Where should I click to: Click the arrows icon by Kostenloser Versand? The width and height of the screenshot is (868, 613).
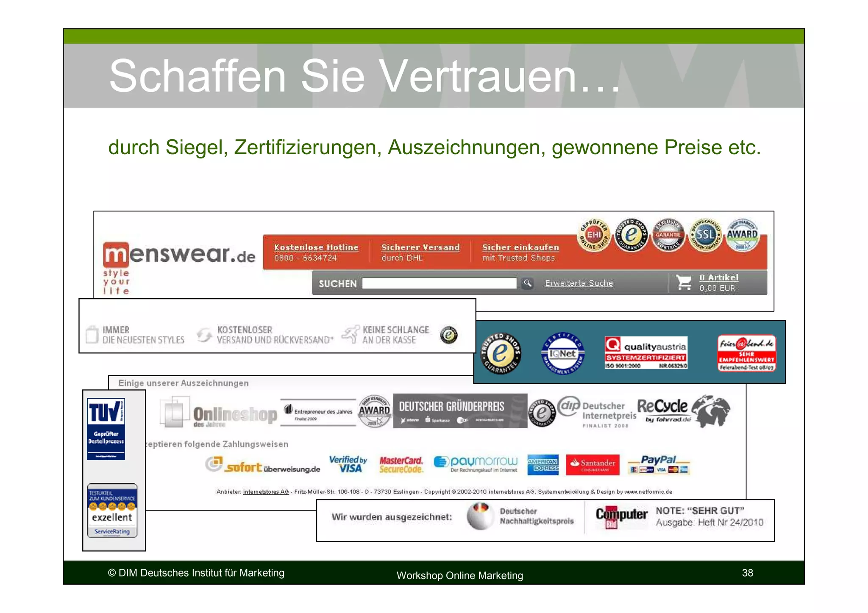(204, 335)
